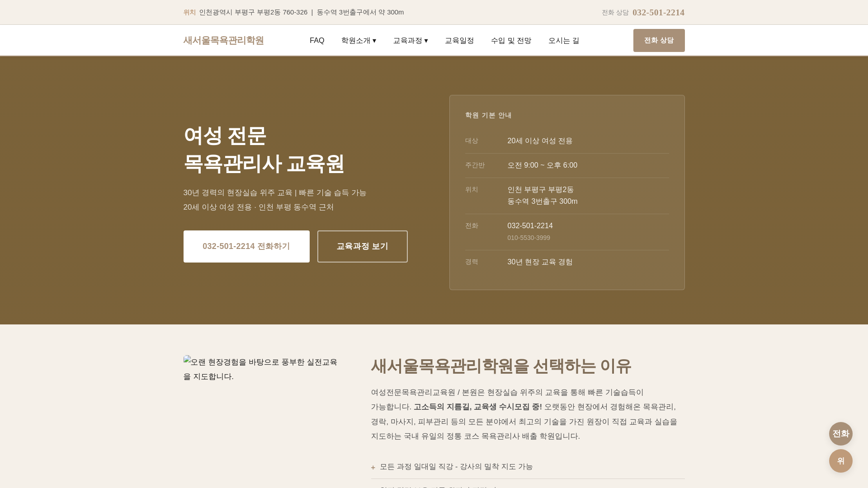Click the 새서울목욕관리학원 site logo
The image size is (868, 488).
tap(223, 41)
